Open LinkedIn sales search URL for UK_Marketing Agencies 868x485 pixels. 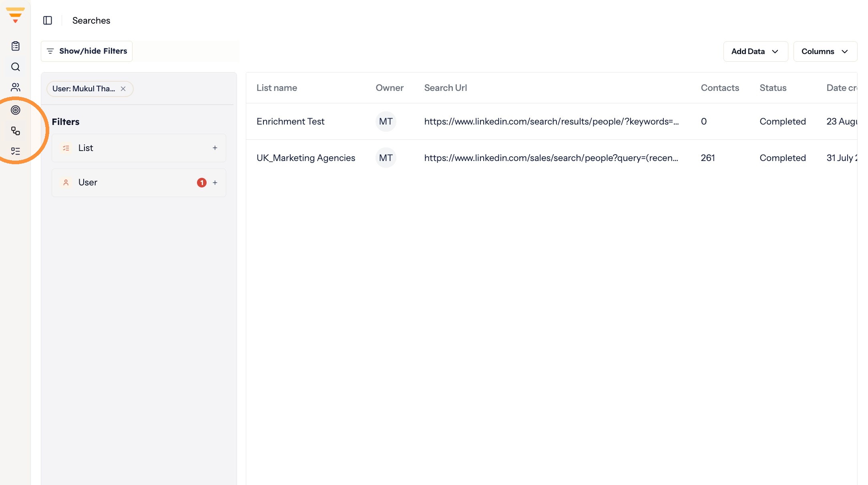point(551,158)
